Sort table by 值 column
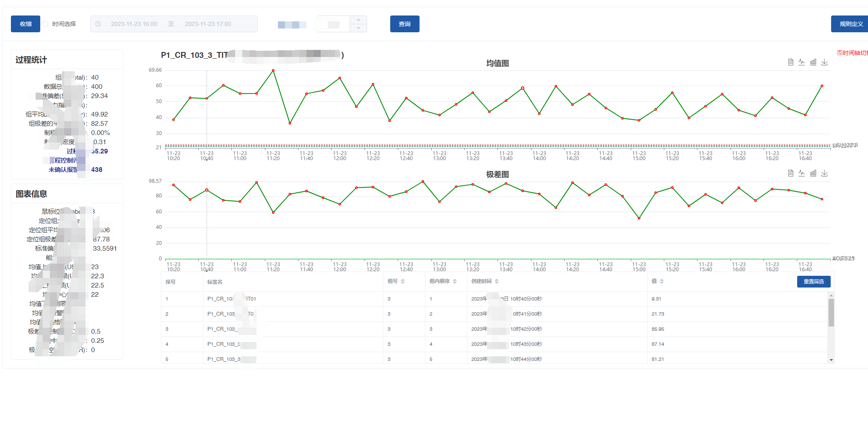The image size is (868, 425). pyautogui.click(x=662, y=281)
